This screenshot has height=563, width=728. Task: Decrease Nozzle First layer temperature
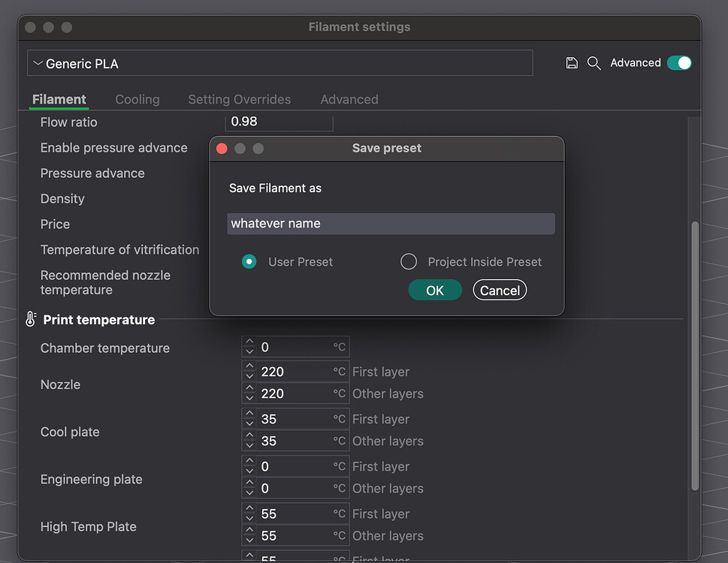point(249,377)
